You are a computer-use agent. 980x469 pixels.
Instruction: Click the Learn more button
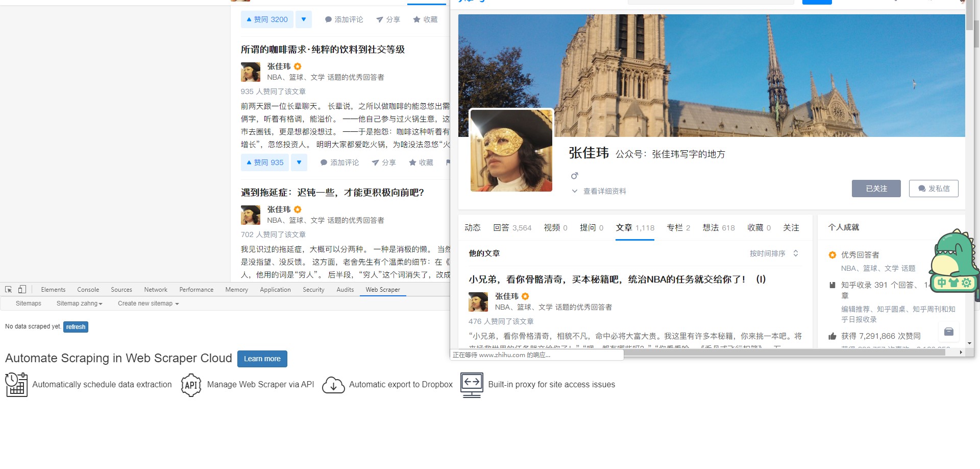point(262,359)
